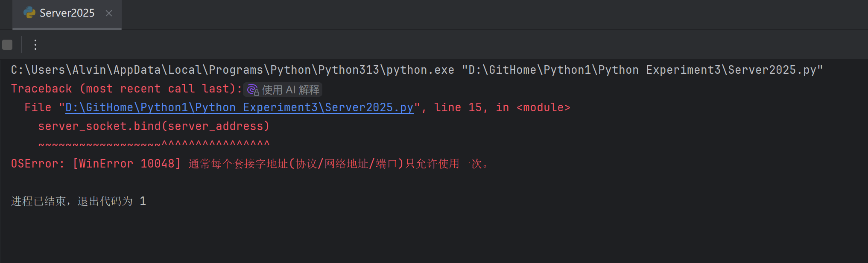This screenshot has height=263, width=868.
Task: Click the exit code number 1
Action: 143,201
